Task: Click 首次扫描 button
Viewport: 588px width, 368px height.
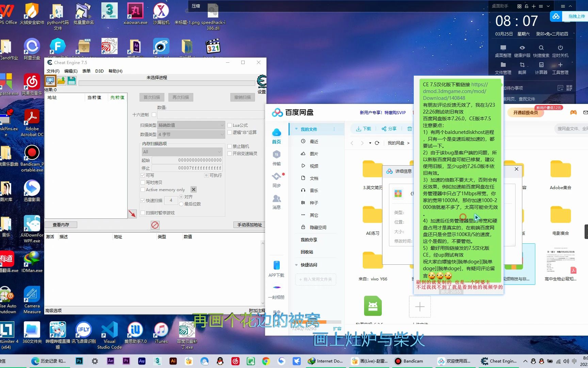Action: pos(152,97)
